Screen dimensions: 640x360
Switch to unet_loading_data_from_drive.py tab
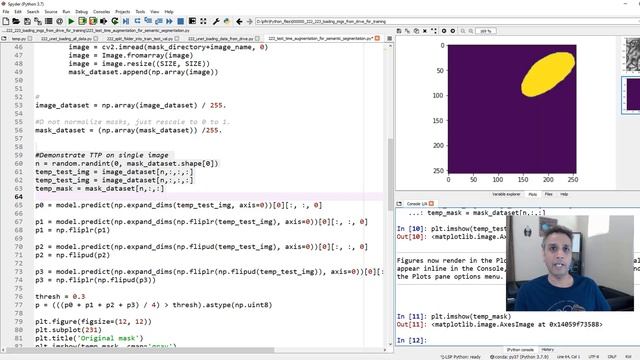click(221, 38)
